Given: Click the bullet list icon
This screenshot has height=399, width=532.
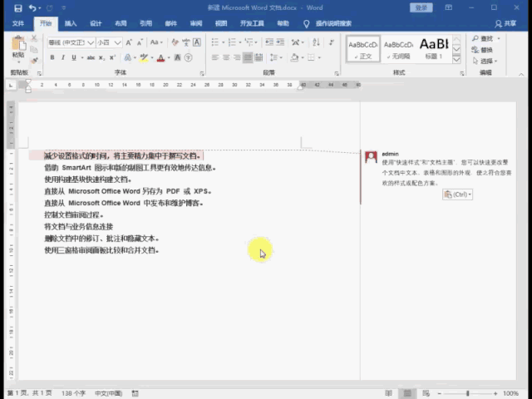Looking at the screenshot, I should 214,42.
